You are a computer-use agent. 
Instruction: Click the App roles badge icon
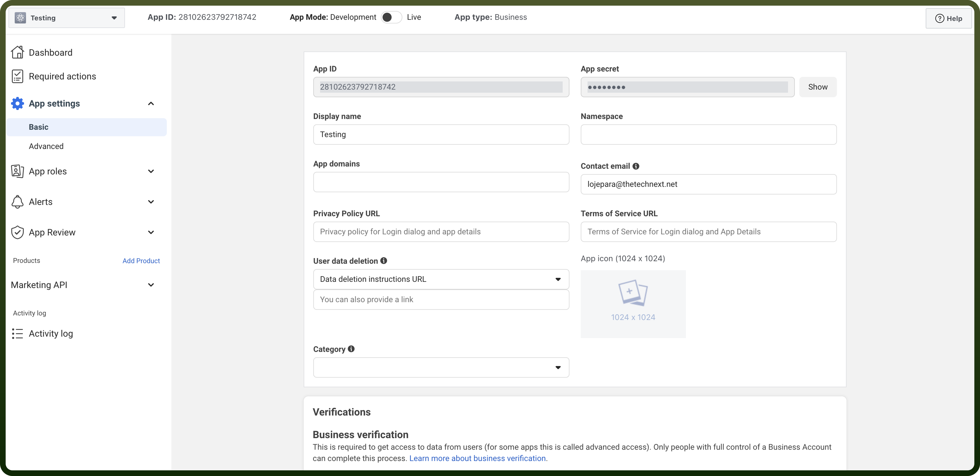(x=18, y=171)
